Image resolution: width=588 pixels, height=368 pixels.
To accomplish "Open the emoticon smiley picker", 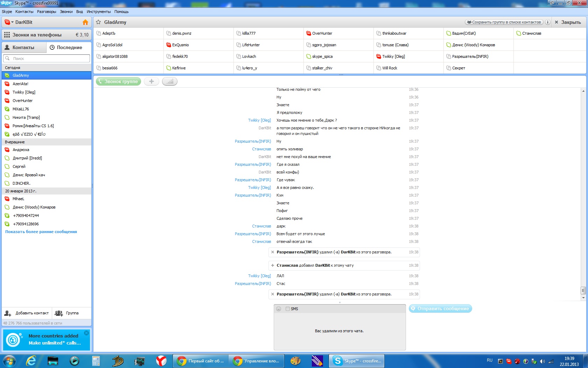I will pyautogui.click(x=279, y=309).
